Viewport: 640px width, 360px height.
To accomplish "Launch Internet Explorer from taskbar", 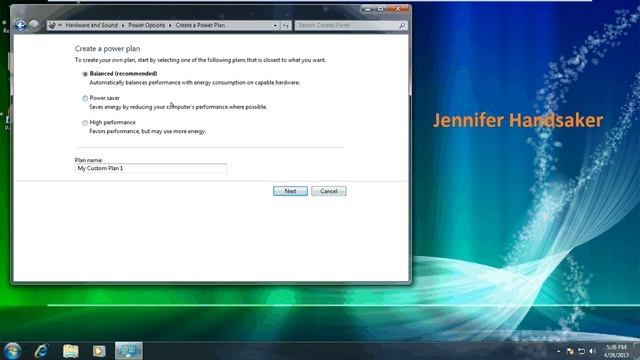I will [x=42, y=351].
